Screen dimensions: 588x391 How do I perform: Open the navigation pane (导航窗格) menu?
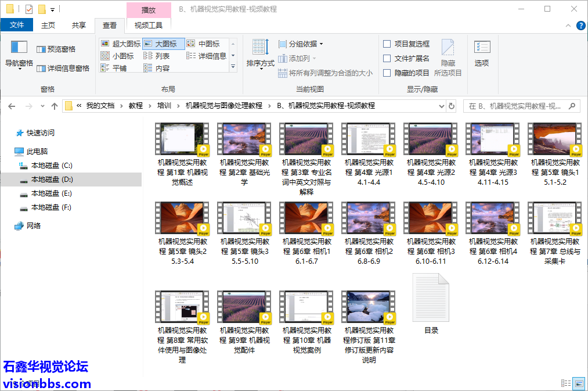19,55
